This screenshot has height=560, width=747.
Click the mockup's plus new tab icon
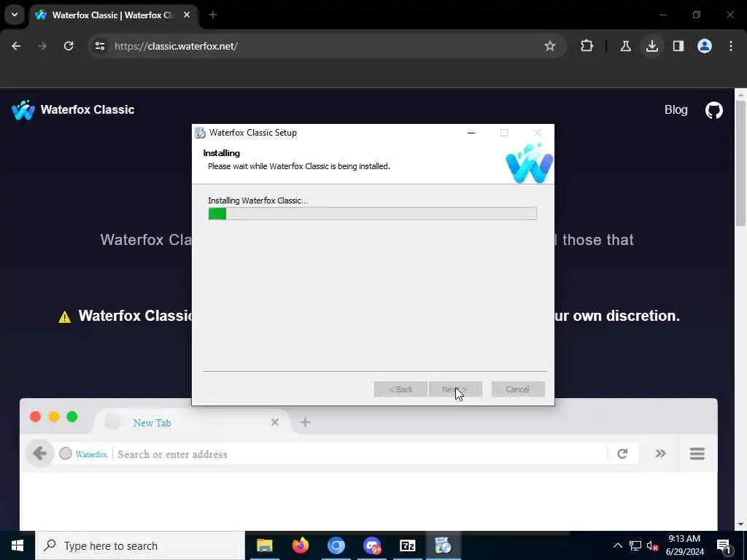tap(306, 422)
